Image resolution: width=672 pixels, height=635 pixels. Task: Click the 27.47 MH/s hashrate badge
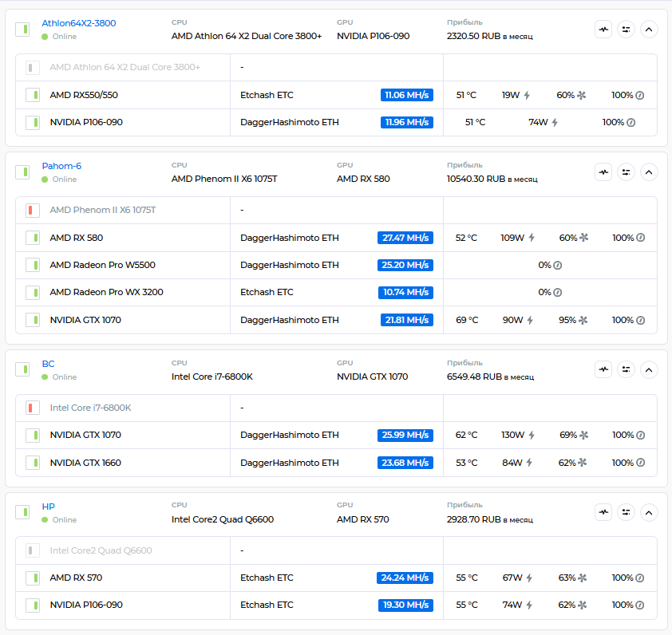tap(405, 238)
